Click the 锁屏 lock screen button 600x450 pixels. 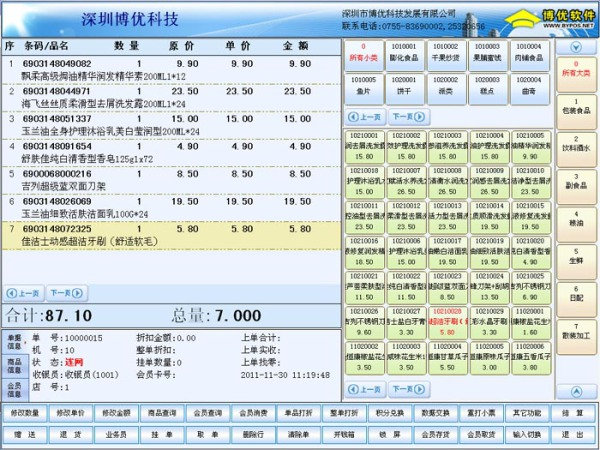(x=390, y=435)
